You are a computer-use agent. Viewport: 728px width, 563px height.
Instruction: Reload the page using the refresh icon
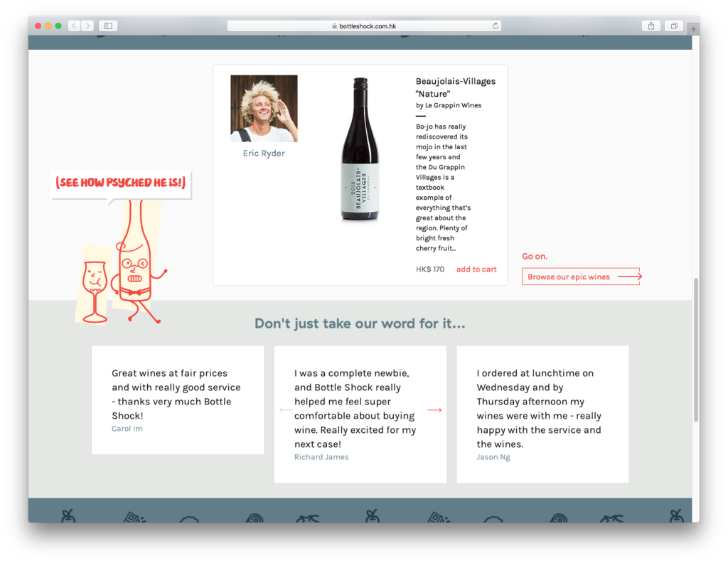point(496,26)
